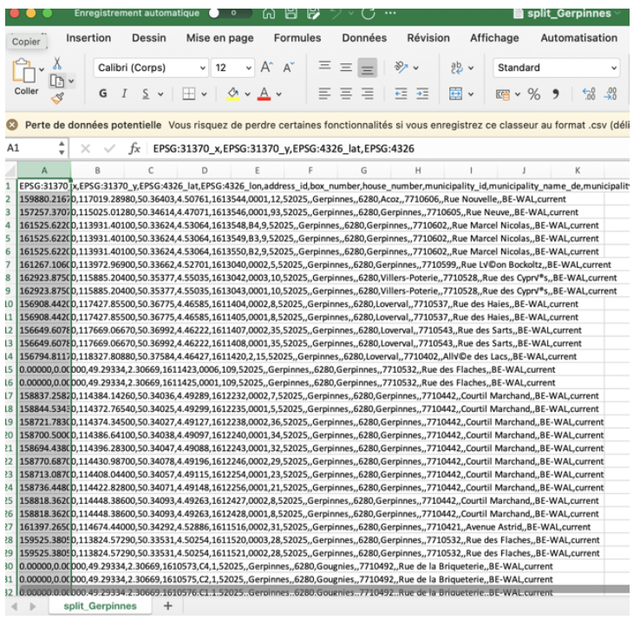Open the Révision ribbon tab
This screenshot has height=626, width=640.
pyautogui.click(x=428, y=38)
